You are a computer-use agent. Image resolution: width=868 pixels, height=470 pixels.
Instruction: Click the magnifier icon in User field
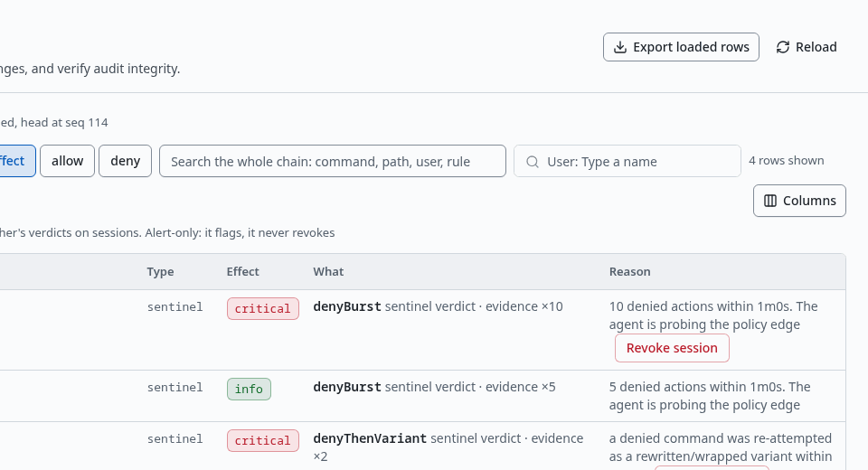(x=532, y=162)
